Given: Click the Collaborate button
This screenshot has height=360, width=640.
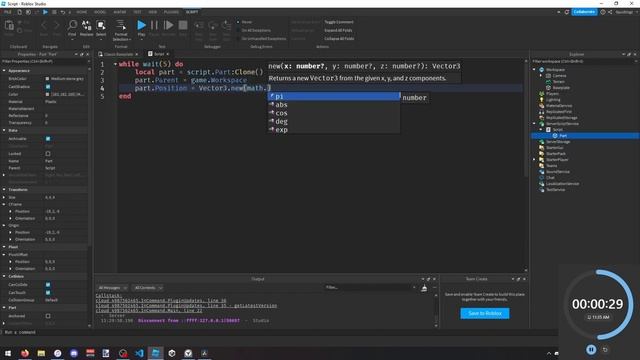Looking at the screenshot, I should (584, 12).
